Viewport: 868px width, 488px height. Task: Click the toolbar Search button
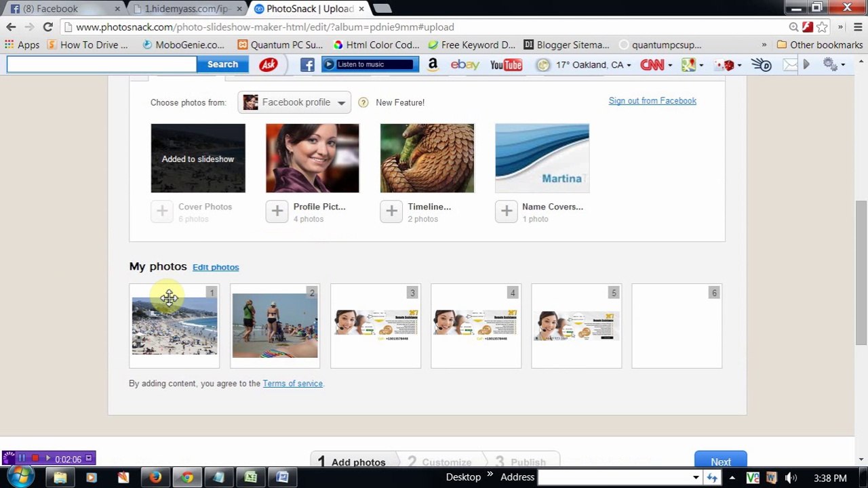222,64
